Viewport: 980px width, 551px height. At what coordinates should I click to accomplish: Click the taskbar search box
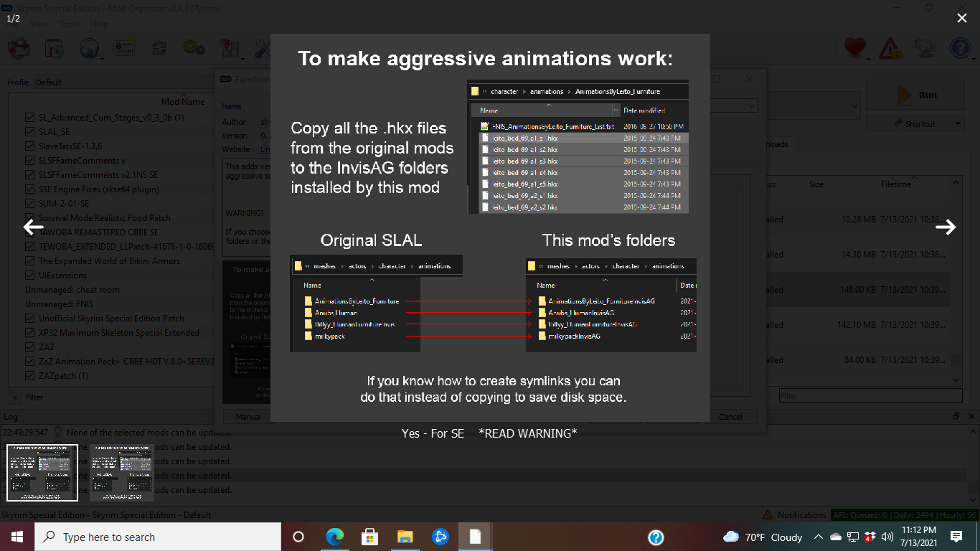(x=158, y=537)
